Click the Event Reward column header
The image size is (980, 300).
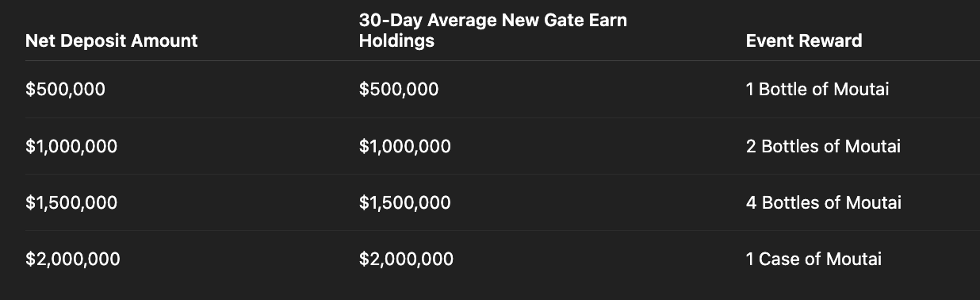[x=803, y=41]
